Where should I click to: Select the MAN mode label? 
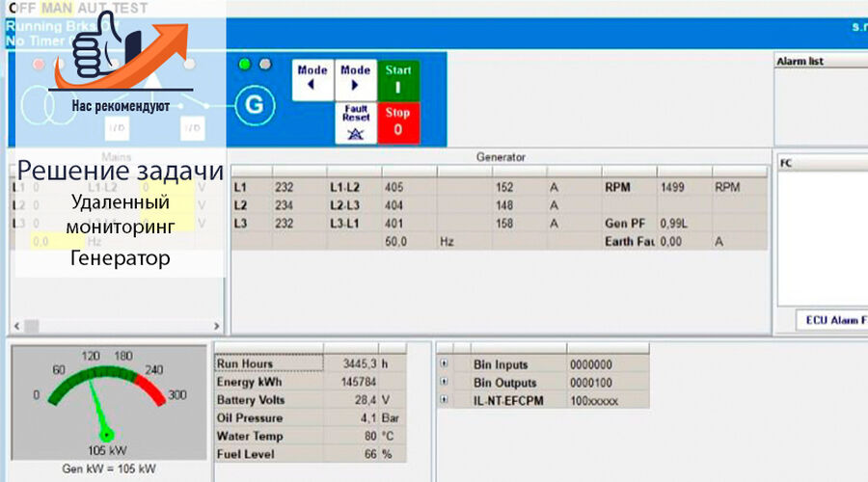[57, 9]
